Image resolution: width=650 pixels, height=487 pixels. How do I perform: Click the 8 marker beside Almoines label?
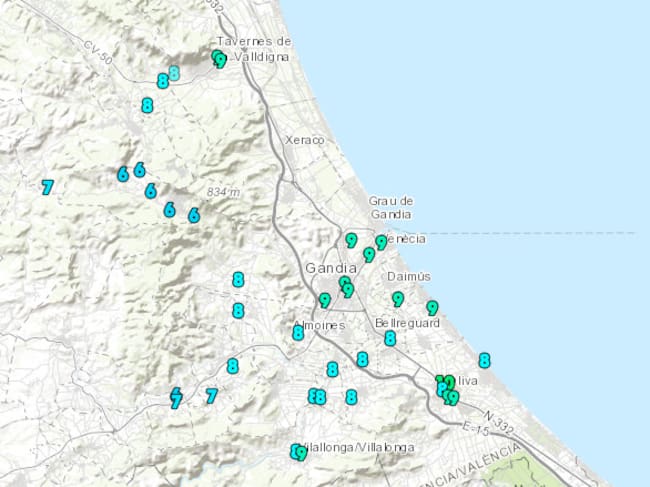coord(298,333)
